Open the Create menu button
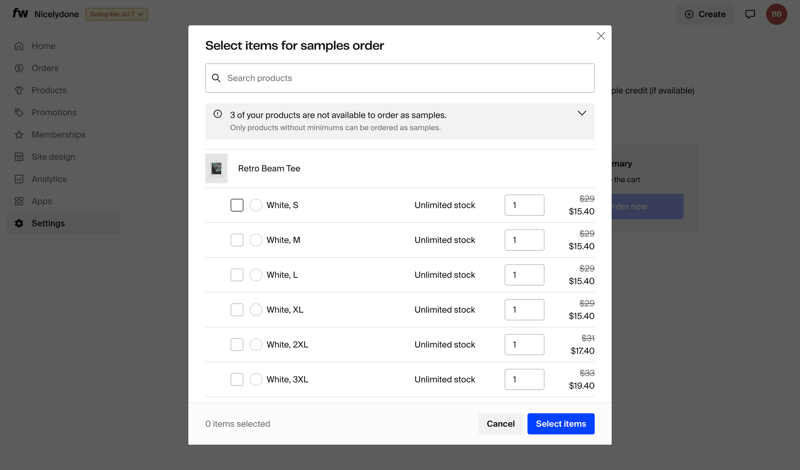800x470 pixels. tap(705, 14)
